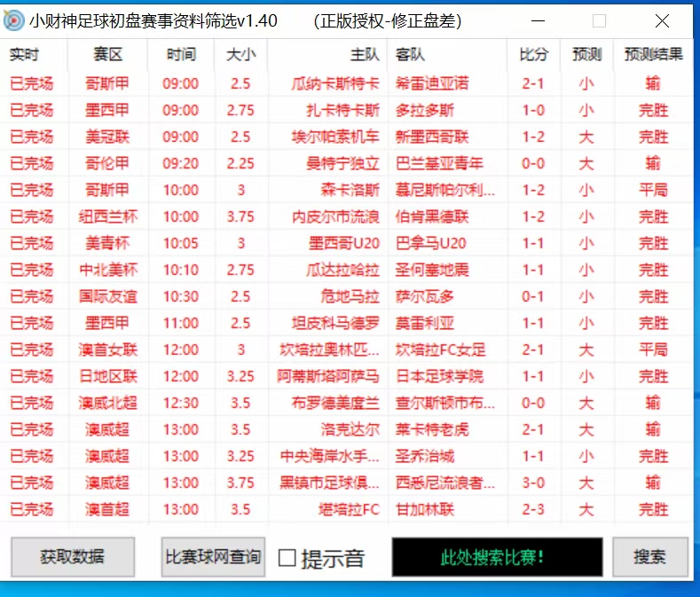Click the 赛区 column header
Viewport: 700px width, 597px height.
(x=107, y=54)
